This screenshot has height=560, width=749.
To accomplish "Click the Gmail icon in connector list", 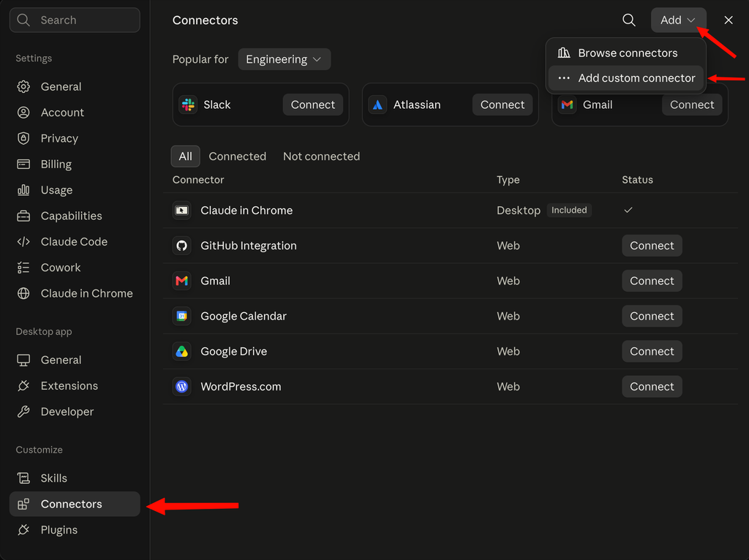I will (x=182, y=281).
